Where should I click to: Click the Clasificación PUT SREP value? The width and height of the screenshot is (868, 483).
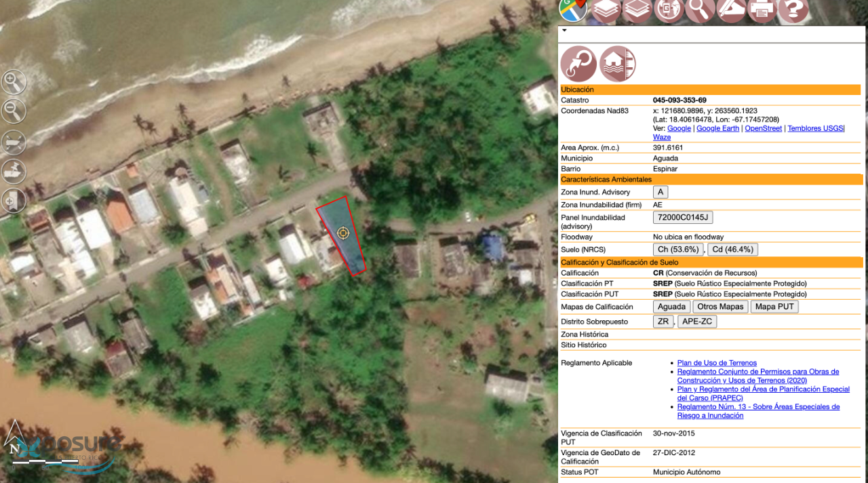click(x=730, y=294)
